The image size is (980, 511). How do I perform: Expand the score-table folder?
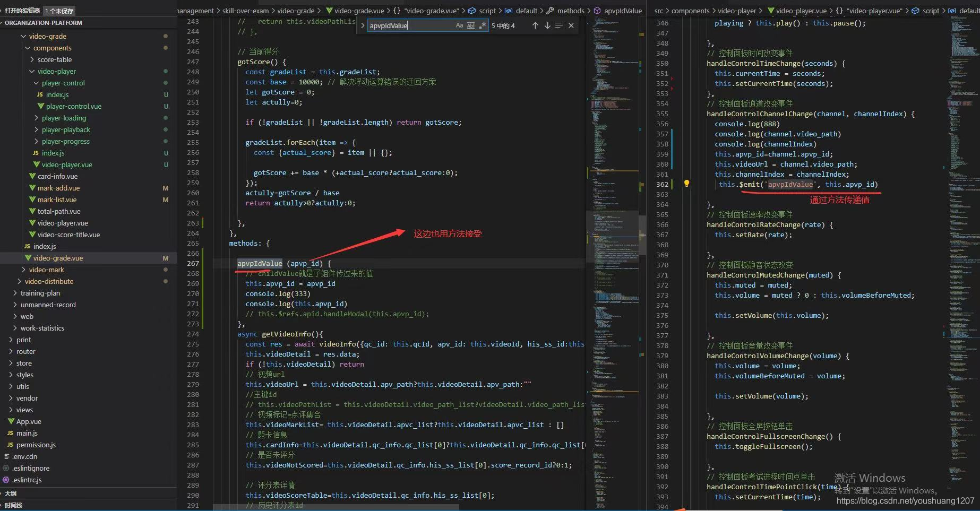(32, 59)
